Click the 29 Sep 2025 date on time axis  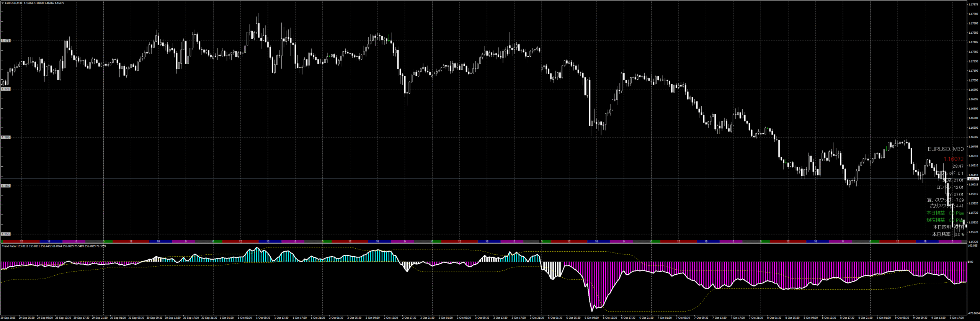[8, 318]
